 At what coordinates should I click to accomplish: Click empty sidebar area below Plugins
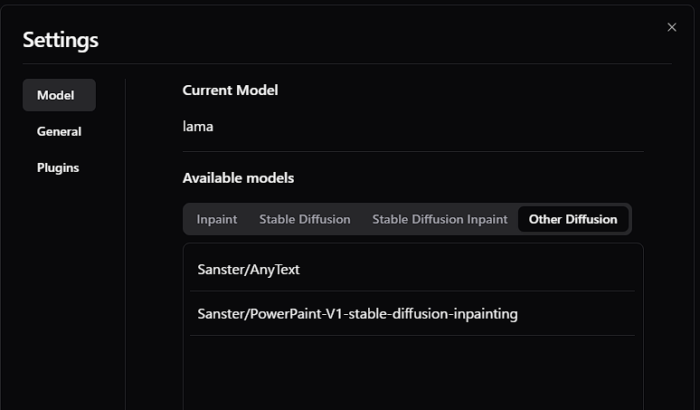pyautogui.click(x=60, y=290)
